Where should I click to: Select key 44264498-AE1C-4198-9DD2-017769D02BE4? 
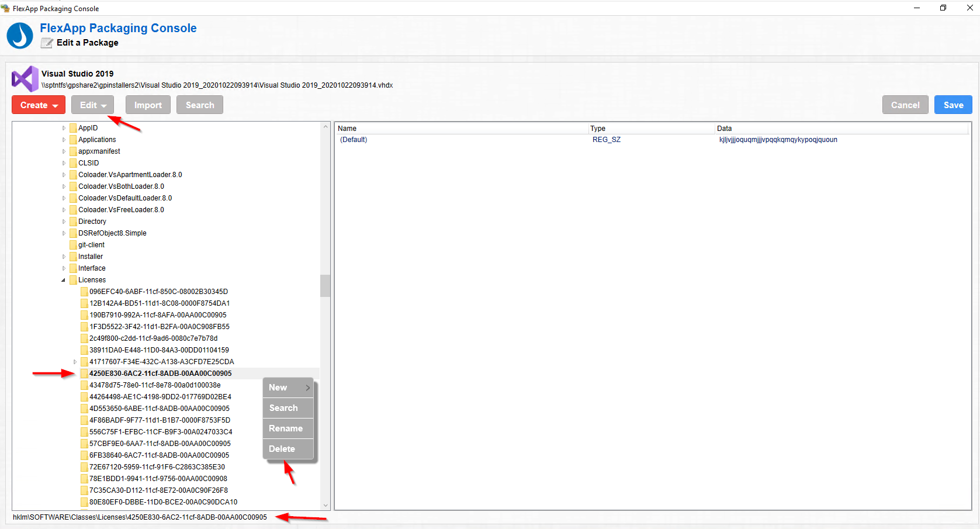(x=160, y=397)
